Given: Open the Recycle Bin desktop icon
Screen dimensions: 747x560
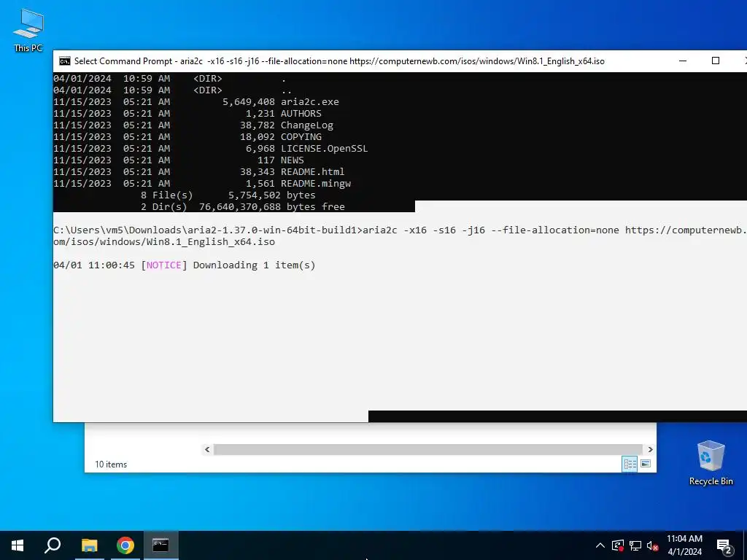Looking at the screenshot, I should pos(711,463).
